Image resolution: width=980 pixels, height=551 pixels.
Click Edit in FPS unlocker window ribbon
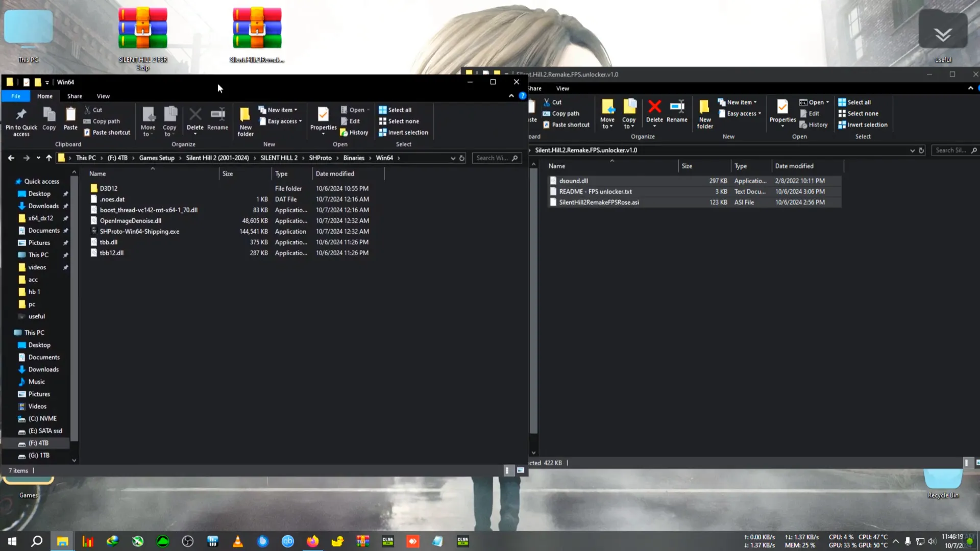(810, 114)
